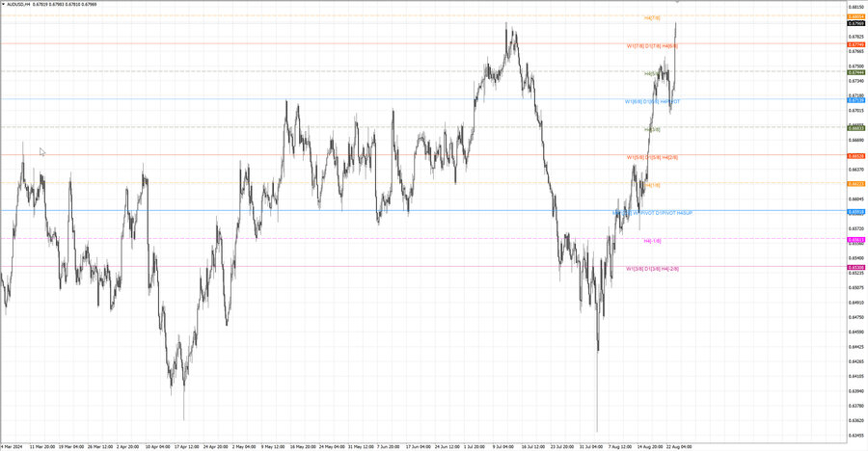This screenshot has width=868, height=451.
Task: Select the blue price tag 0.65918
Action: coord(856,211)
